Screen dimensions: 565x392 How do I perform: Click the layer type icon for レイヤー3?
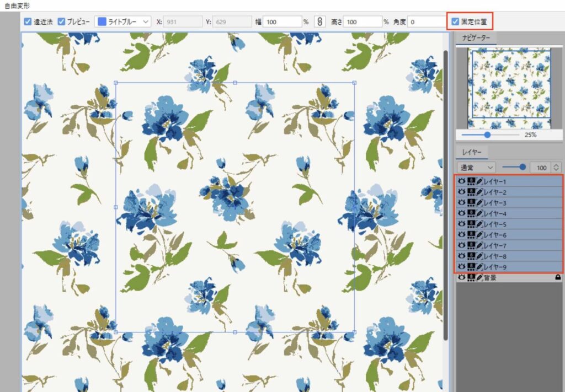point(471,203)
